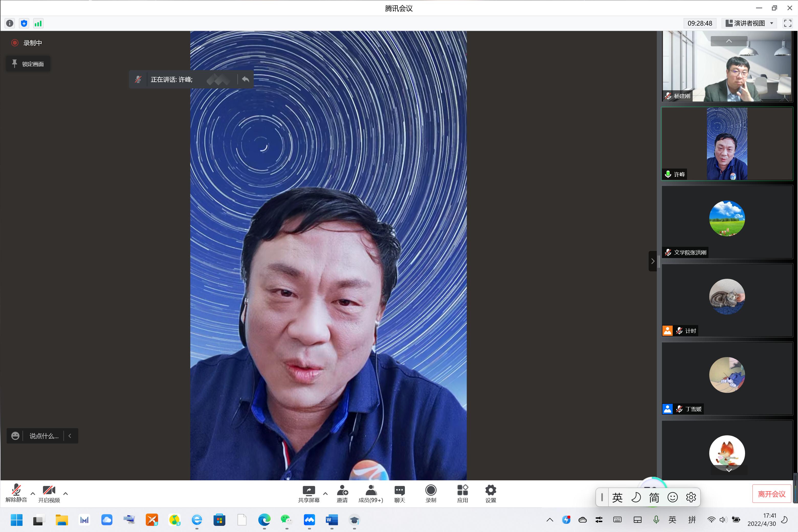Viewport: 798px width, 532px height.
Task: Expand audio options arrow beside mute
Action: click(32, 493)
